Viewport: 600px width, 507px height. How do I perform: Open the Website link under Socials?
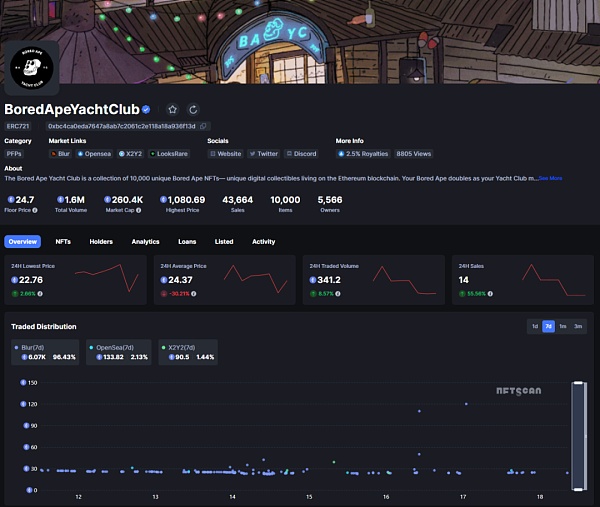pyautogui.click(x=226, y=154)
